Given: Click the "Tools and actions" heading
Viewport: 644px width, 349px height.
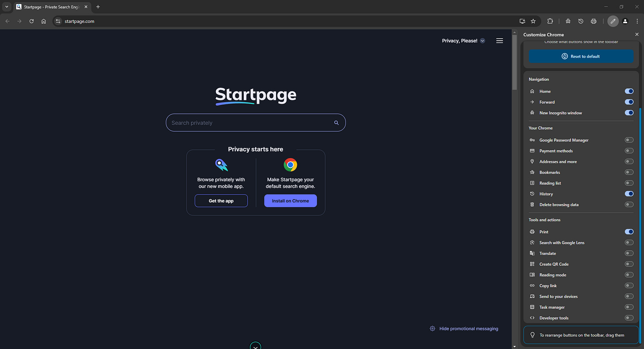Looking at the screenshot, I should click(544, 220).
